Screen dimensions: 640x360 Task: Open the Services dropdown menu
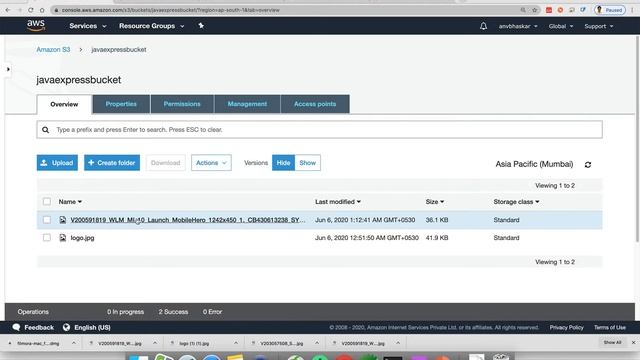(x=87, y=26)
